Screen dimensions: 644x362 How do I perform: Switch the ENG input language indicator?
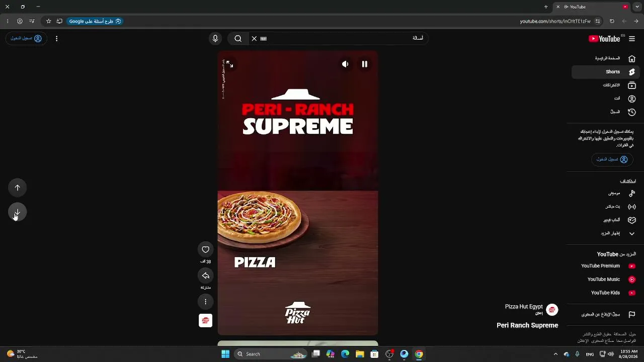point(590,354)
